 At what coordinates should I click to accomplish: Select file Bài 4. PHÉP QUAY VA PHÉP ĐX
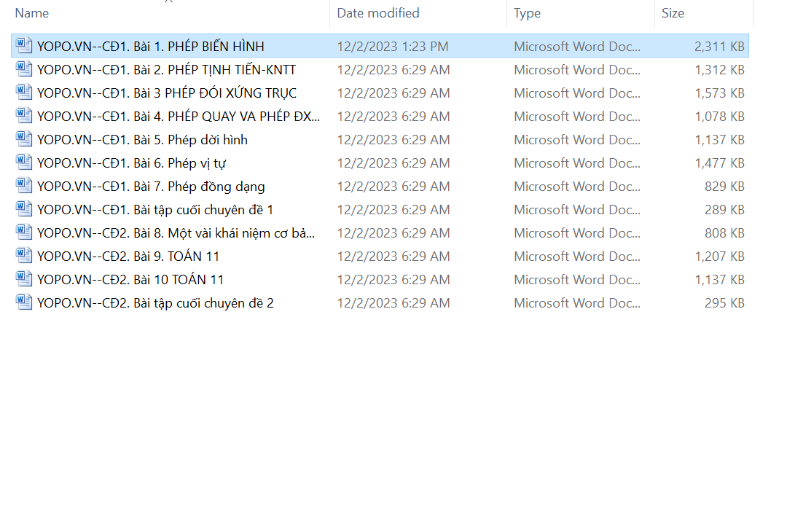point(179,117)
